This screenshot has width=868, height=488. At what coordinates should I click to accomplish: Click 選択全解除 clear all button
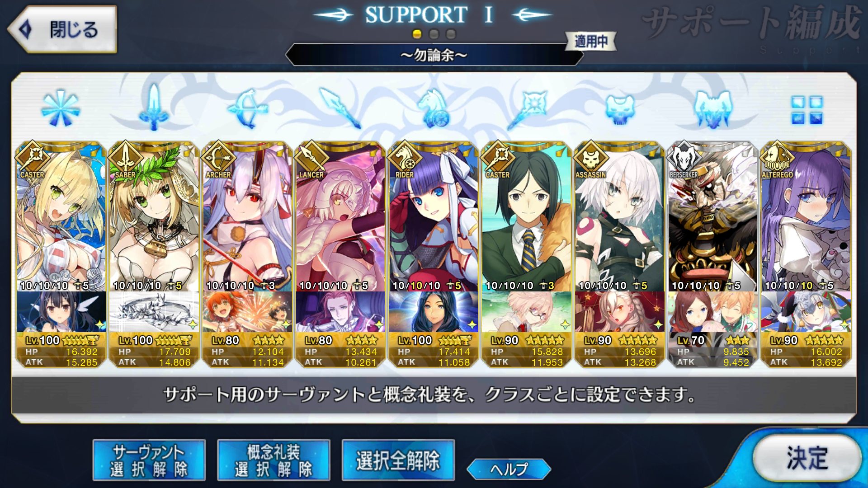[398, 460]
